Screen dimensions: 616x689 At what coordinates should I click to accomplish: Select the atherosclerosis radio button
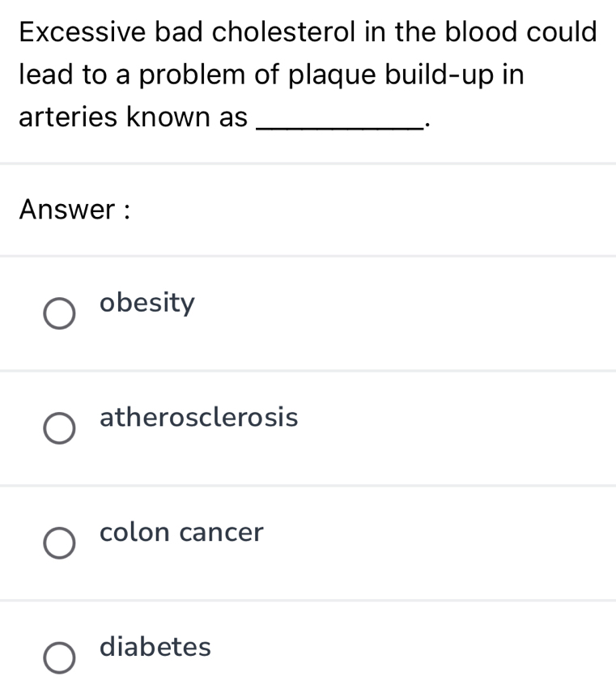[x=58, y=428]
